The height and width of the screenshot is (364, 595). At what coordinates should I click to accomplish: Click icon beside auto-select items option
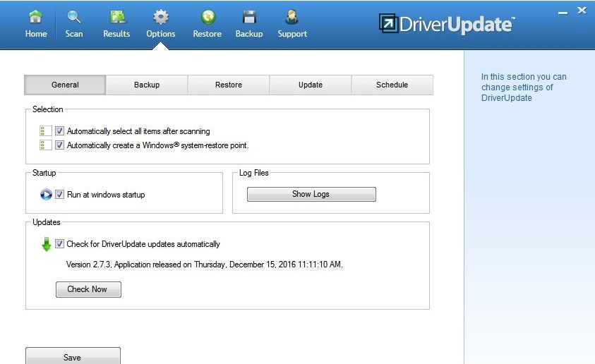click(x=46, y=131)
